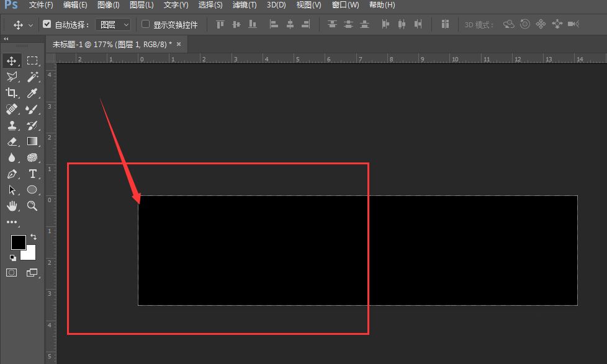Expand the Move tool preset picker arrow
The image size is (607, 364).
click(x=30, y=25)
